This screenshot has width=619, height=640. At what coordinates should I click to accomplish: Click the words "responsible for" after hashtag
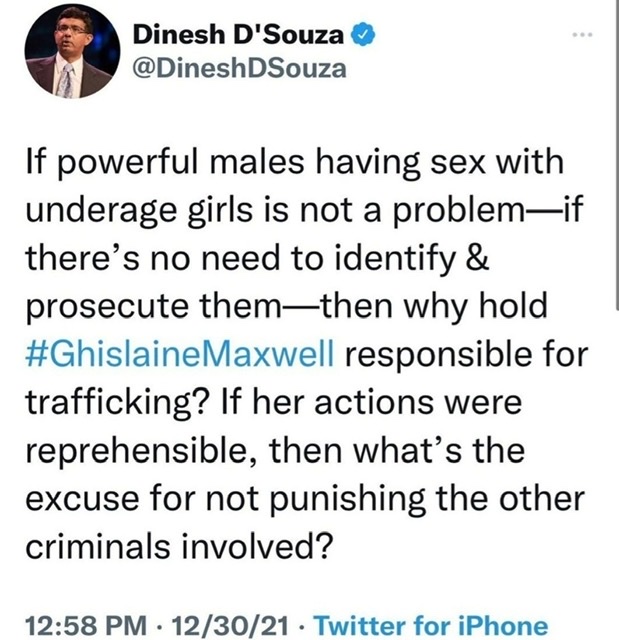pos(467,355)
